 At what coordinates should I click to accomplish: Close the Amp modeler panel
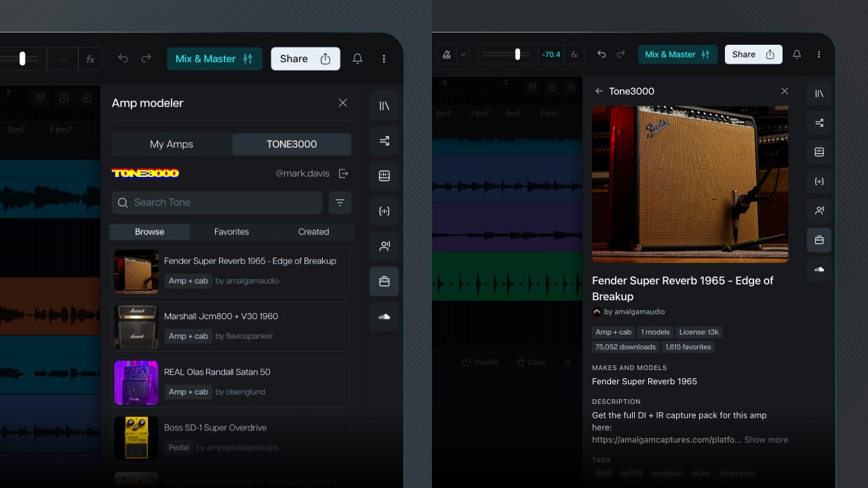pos(342,103)
